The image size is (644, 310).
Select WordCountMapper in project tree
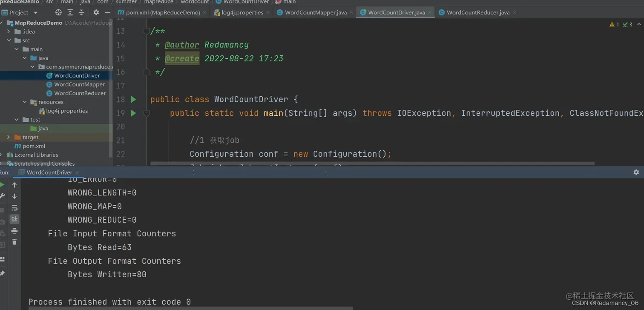[79, 84]
